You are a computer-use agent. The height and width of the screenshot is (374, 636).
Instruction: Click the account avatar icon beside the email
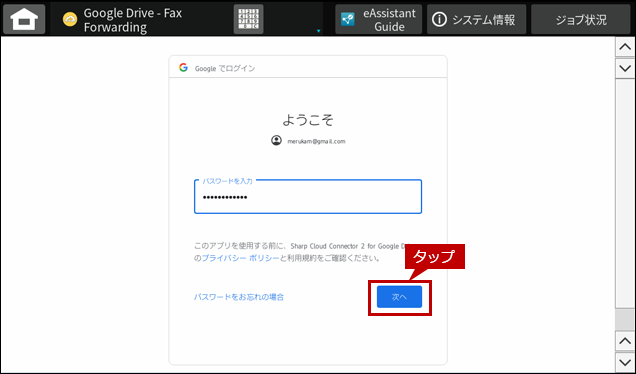click(276, 140)
